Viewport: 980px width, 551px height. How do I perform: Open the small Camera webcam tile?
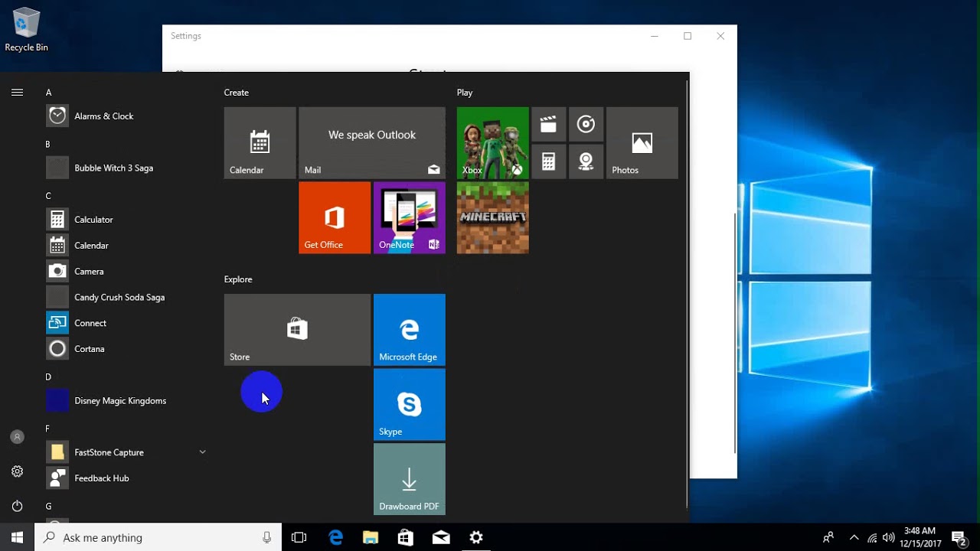pos(586,161)
